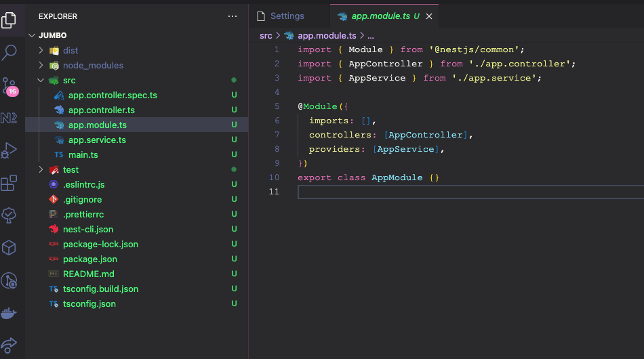
Task: Open the cube icon in activity bar
Action: tap(9, 248)
